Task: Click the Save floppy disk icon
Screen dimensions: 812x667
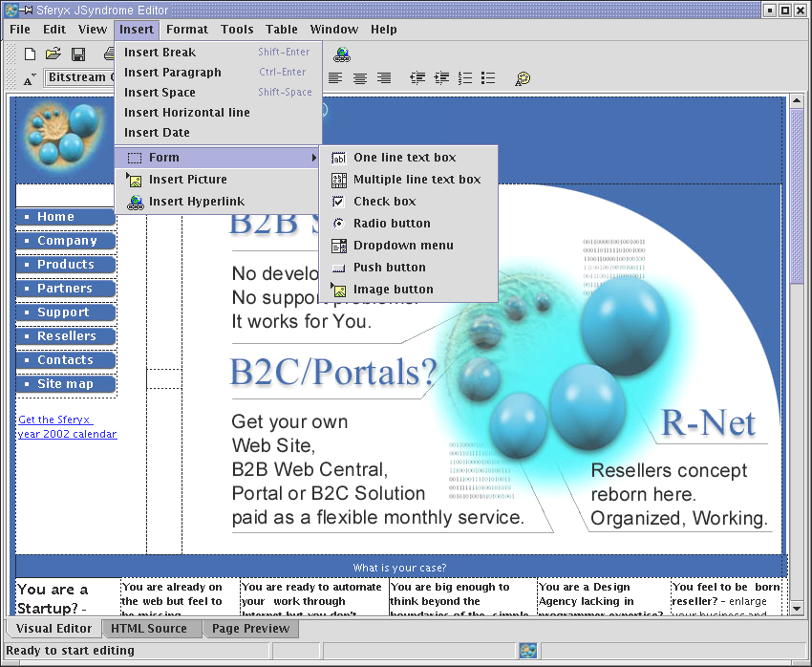Action: [x=78, y=54]
